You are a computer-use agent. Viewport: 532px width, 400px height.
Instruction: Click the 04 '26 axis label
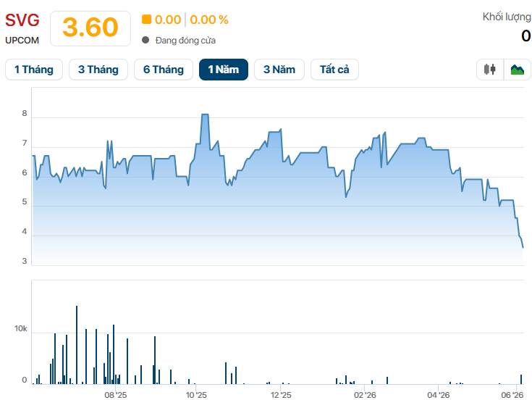[x=439, y=395]
